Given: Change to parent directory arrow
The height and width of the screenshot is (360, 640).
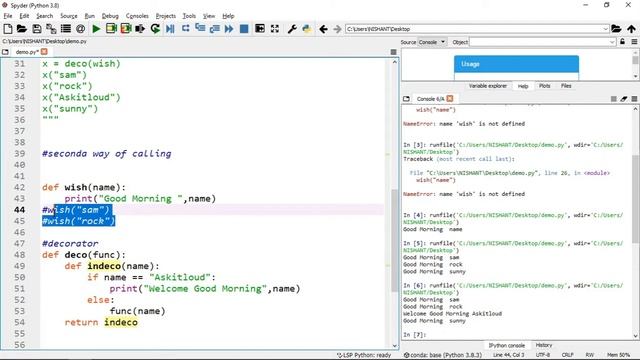Looking at the screenshot, I should coord(631,29).
